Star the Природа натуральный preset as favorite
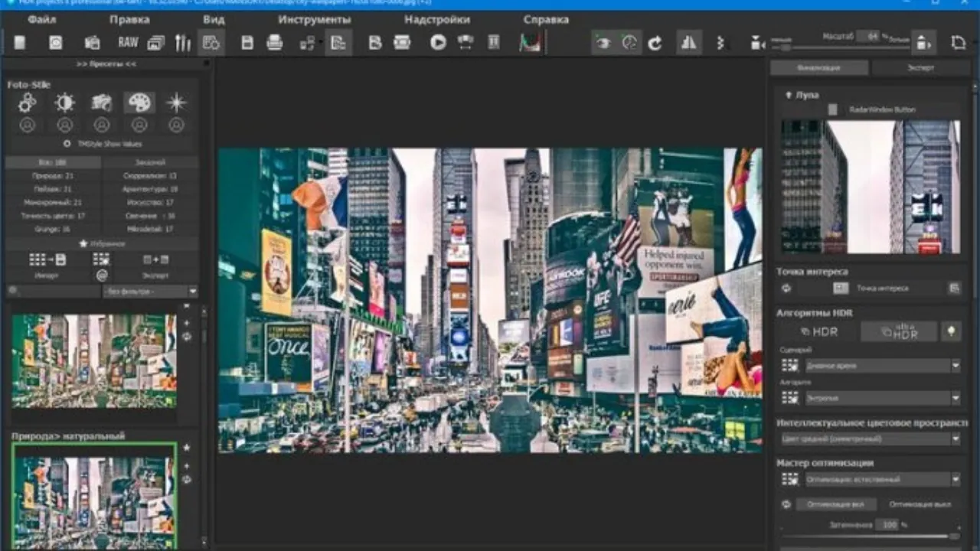 [x=187, y=448]
